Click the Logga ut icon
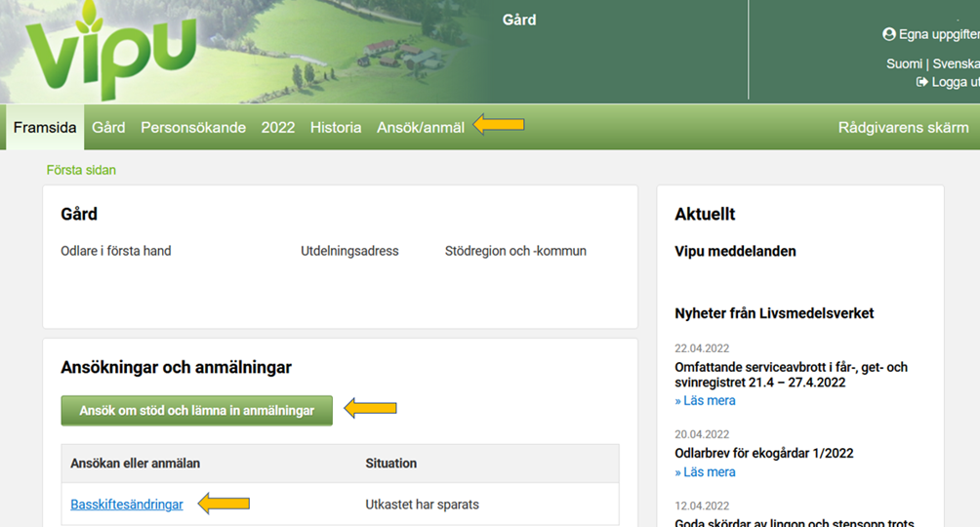This screenshot has width=980, height=527. (x=921, y=82)
